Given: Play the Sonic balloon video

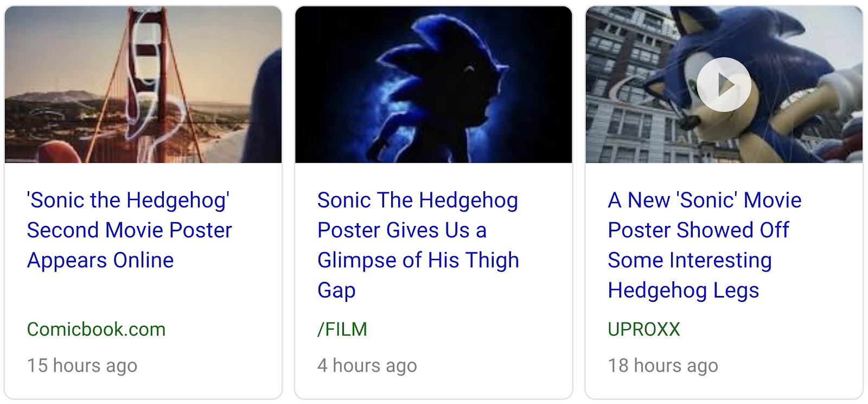Looking at the screenshot, I should pyautogui.click(x=724, y=85).
